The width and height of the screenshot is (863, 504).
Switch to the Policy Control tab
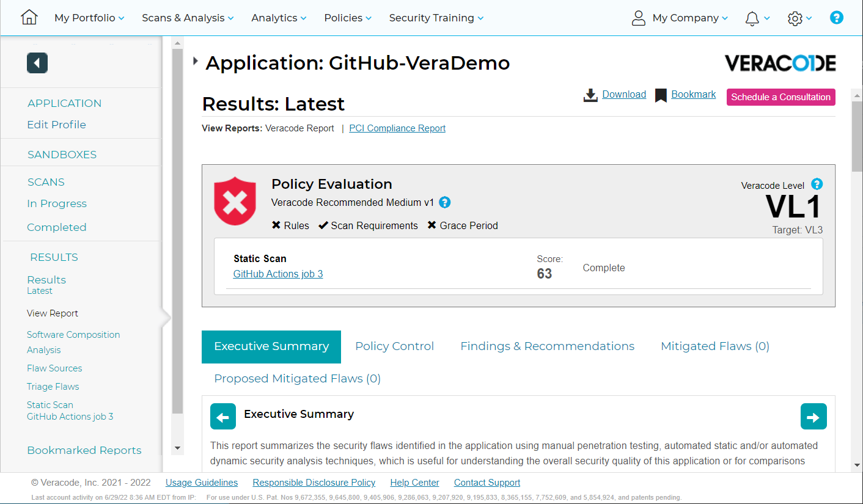click(x=394, y=346)
